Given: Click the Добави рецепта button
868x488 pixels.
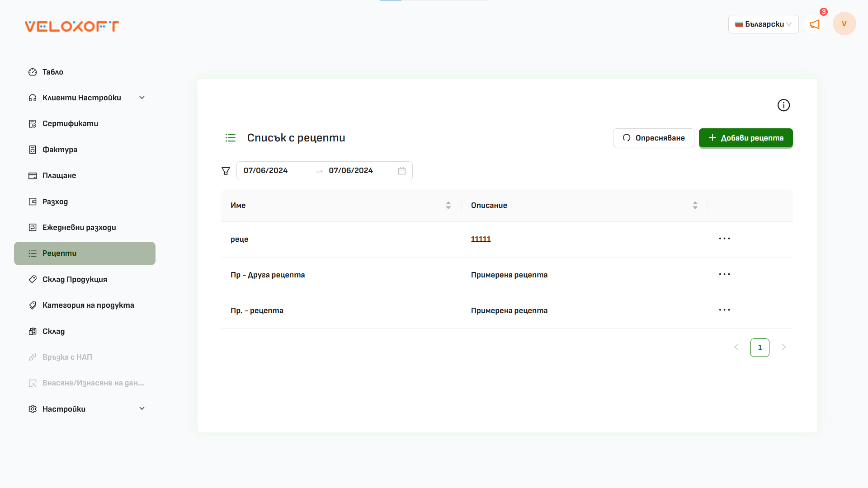Looking at the screenshot, I should point(745,138).
